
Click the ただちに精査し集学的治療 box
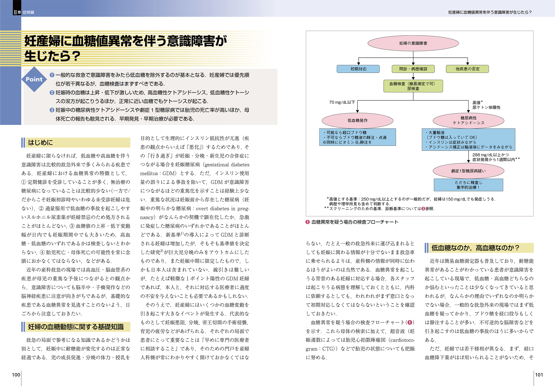coord(468,185)
